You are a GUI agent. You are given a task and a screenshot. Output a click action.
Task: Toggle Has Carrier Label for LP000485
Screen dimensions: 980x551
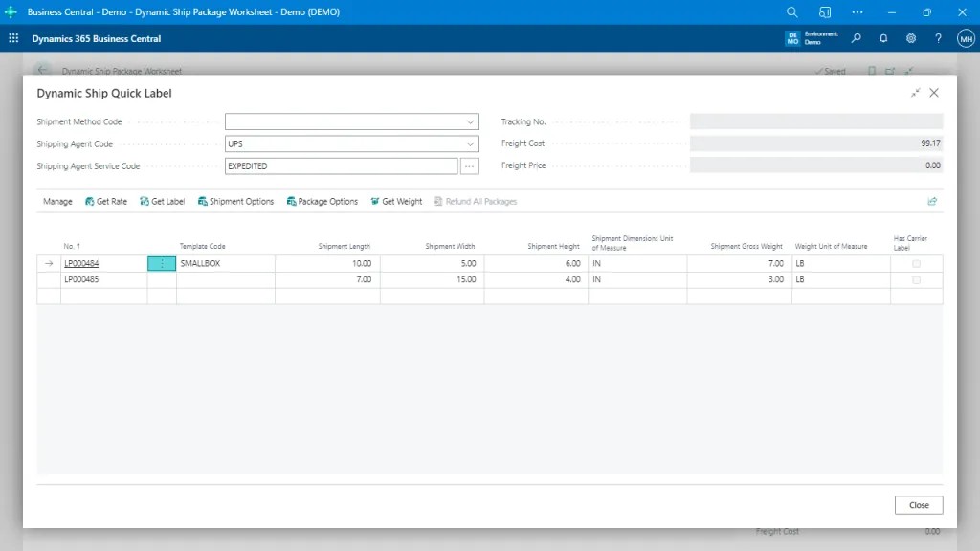(x=916, y=280)
